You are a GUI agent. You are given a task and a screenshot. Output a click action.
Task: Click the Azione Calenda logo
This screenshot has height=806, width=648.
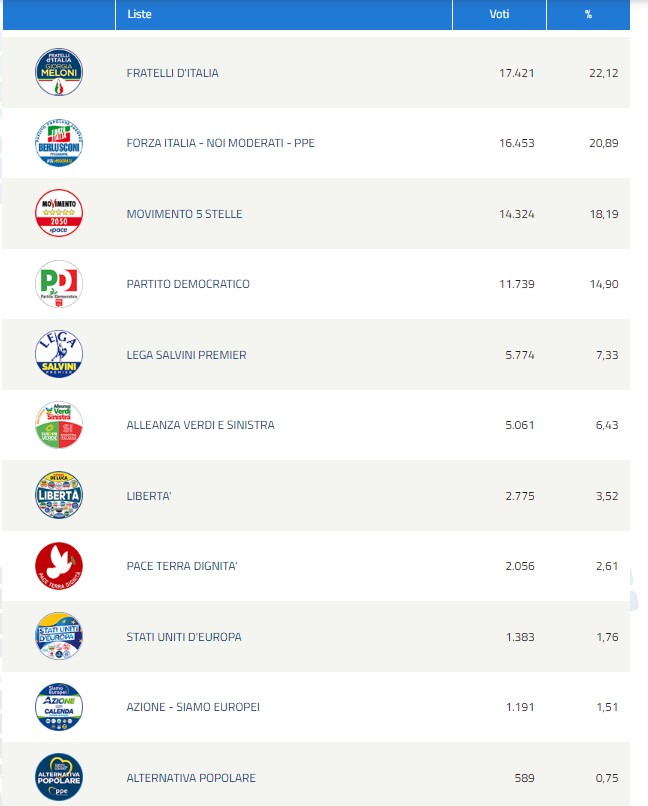click(59, 707)
